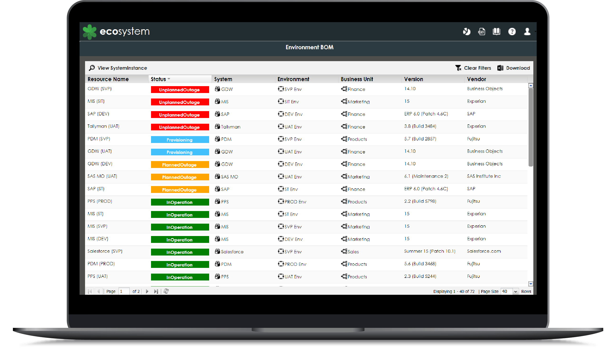The height and width of the screenshot is (364, 616).
Task: Click Summer 15 (Patch 10.1) version cell
Action: pyautogui.click(x=430, y=251)
